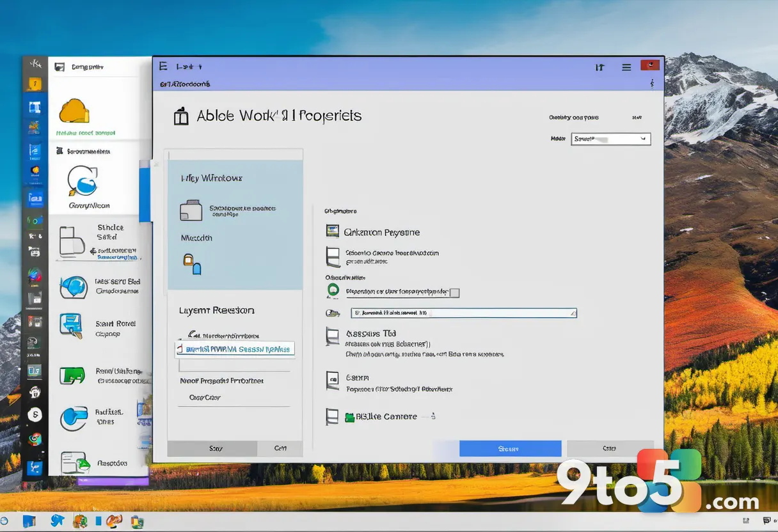Open the Sawat dropdown at top right
The image size is (778, 532).
(x=610, y=139)
